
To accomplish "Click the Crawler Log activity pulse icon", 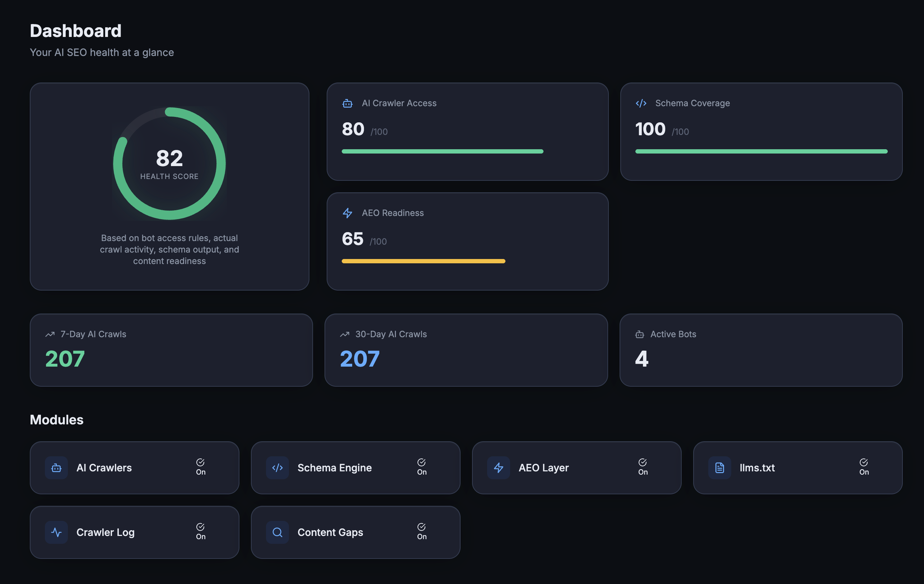I will click(56, 532).
